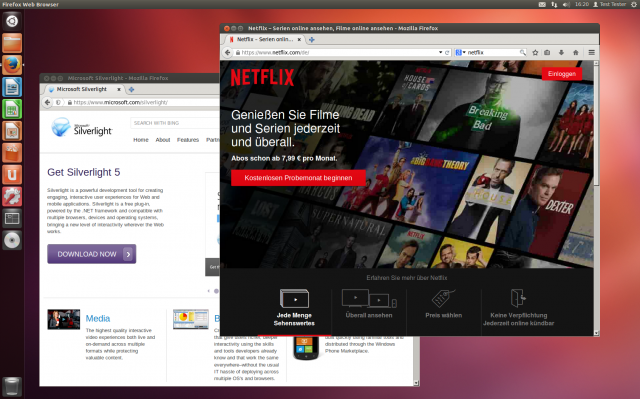Click the netflix search field in Firefox toolbar
This screenshot has height=399, width=640.
(492, 52)
